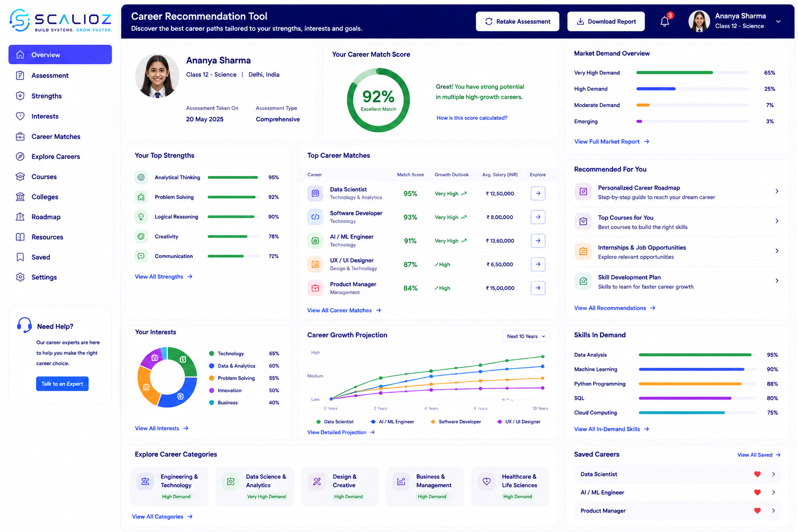This screenshot has height=532, width=798.
Task: Click the UX / UI Designer icon
Action: pyautogui.click(x=315, y=264)
